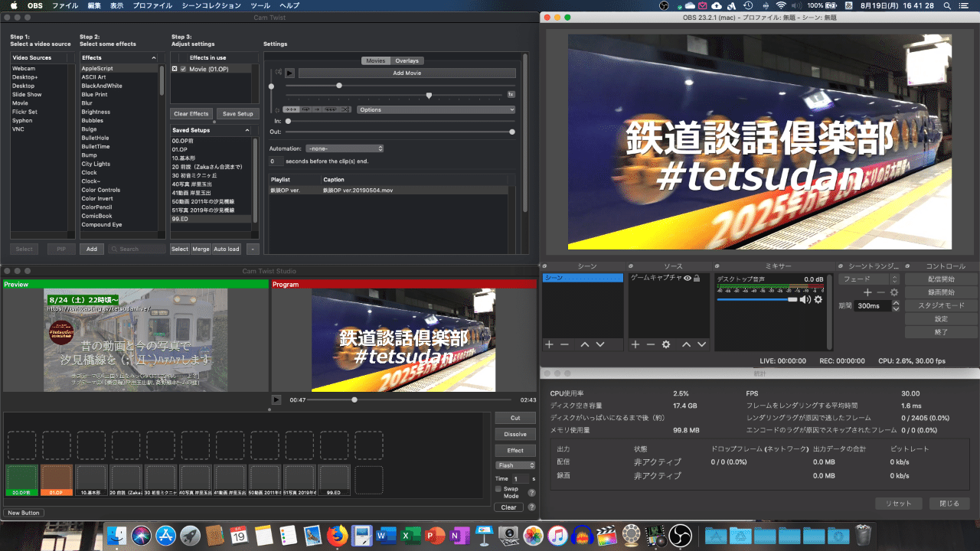Adjust the 300ms duration stepper

896,305
